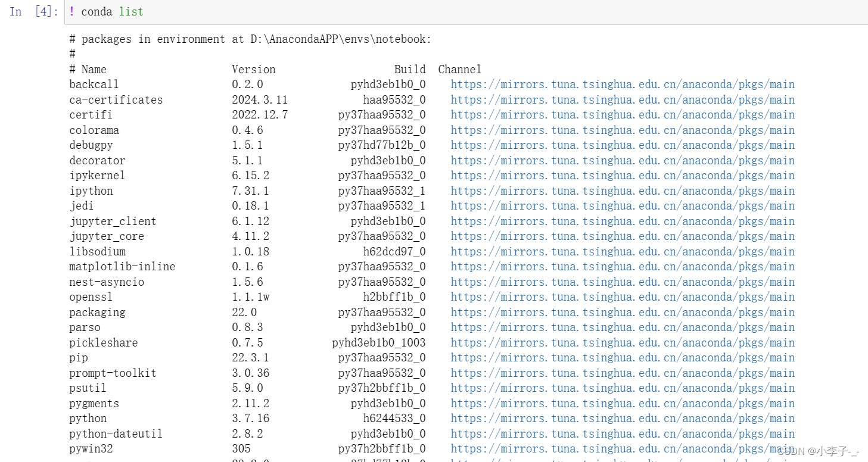Screen dimensions: 868x462
Task: Click the package name pywin32
Action: [91, 449]
